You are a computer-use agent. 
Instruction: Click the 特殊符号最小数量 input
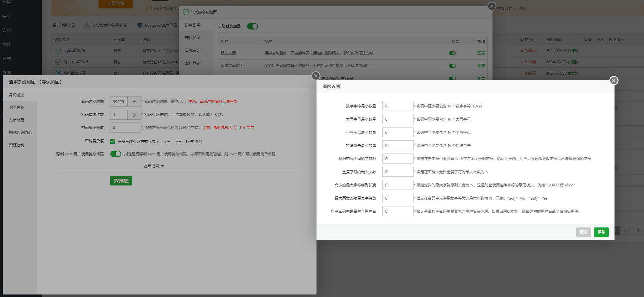[x=398, y=145]
